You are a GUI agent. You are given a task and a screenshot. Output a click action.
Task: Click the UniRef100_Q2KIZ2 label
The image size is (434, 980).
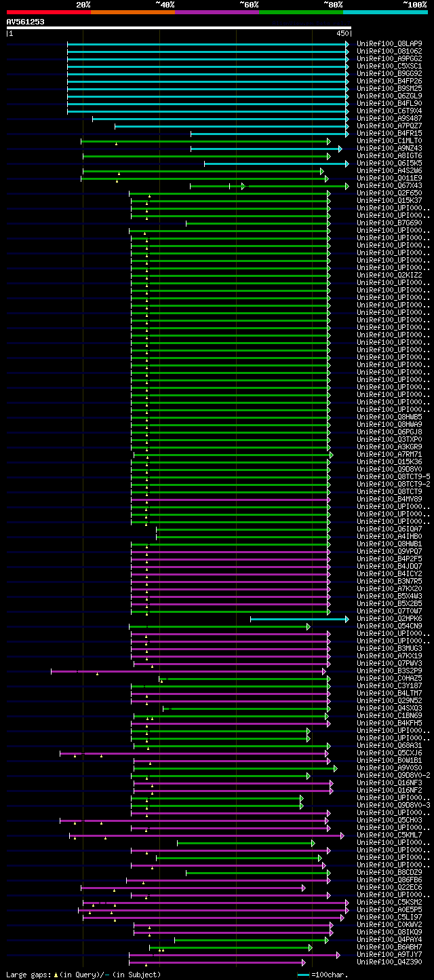[x=389, y=276]
